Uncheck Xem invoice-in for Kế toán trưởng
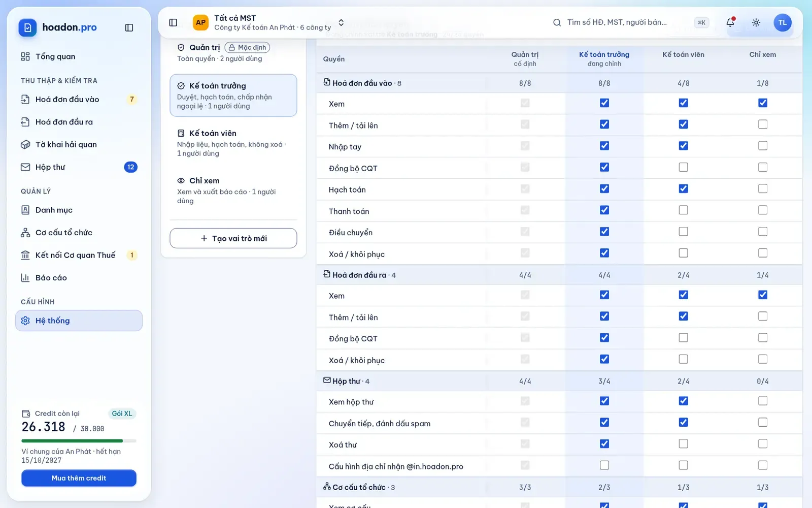Image resolution: width=812 pixels, height=508 pixels. (604, 103)
